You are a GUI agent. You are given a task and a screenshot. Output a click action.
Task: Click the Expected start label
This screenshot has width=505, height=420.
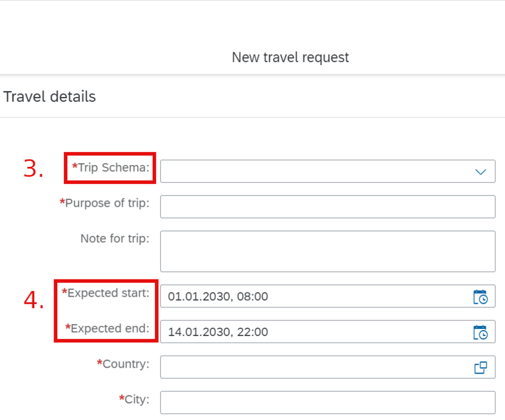106,293
